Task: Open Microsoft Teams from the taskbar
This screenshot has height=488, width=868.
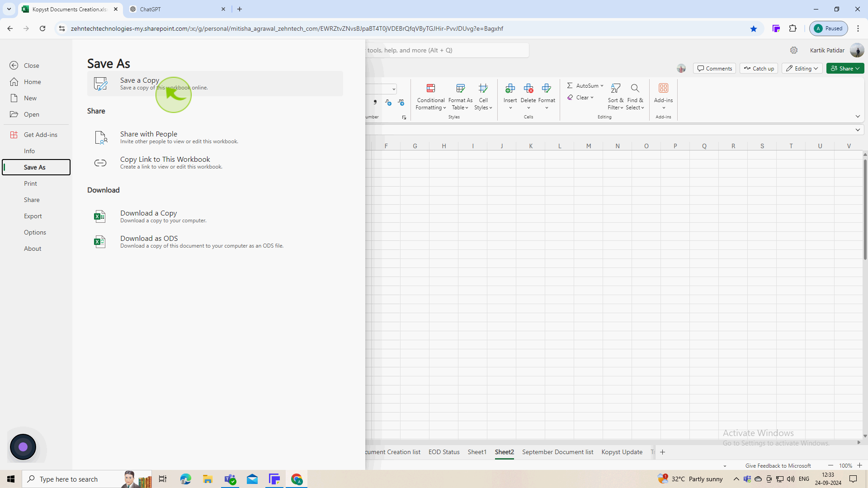Action: coord(230,479)
